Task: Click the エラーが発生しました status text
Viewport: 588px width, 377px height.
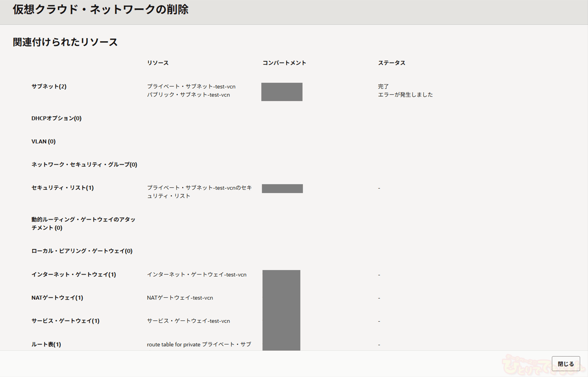Action: point(405,95)
